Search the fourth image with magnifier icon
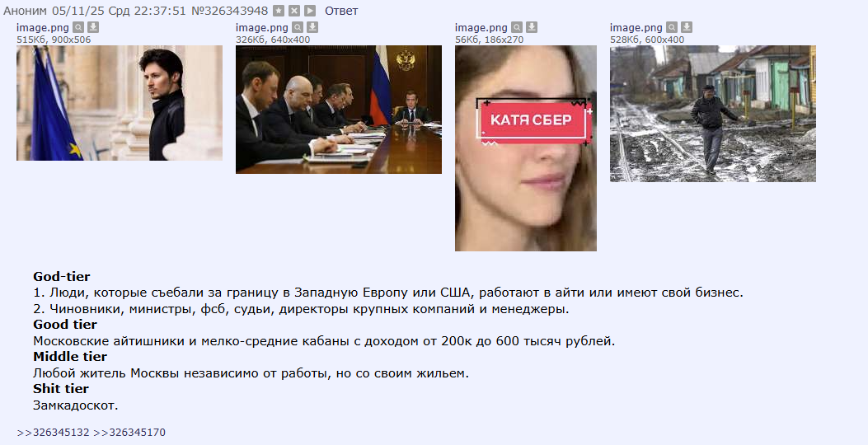 (x=672, y=27)
